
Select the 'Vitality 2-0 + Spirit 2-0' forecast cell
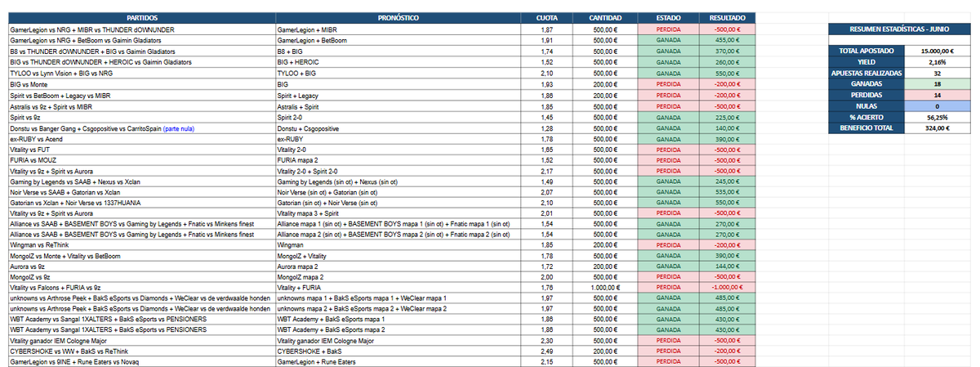399,172
